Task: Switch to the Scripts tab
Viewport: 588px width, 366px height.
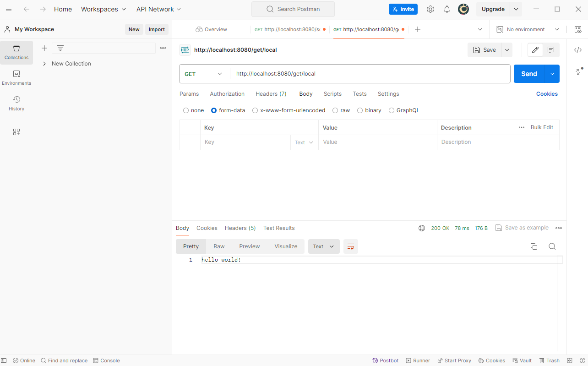Action: coord(332,94)
